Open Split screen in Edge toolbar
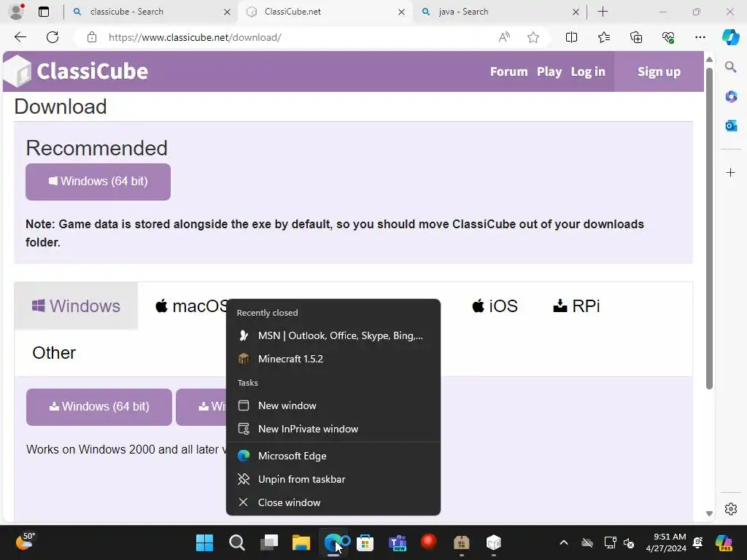The image size is (747, 560). (x=571, y=37)
